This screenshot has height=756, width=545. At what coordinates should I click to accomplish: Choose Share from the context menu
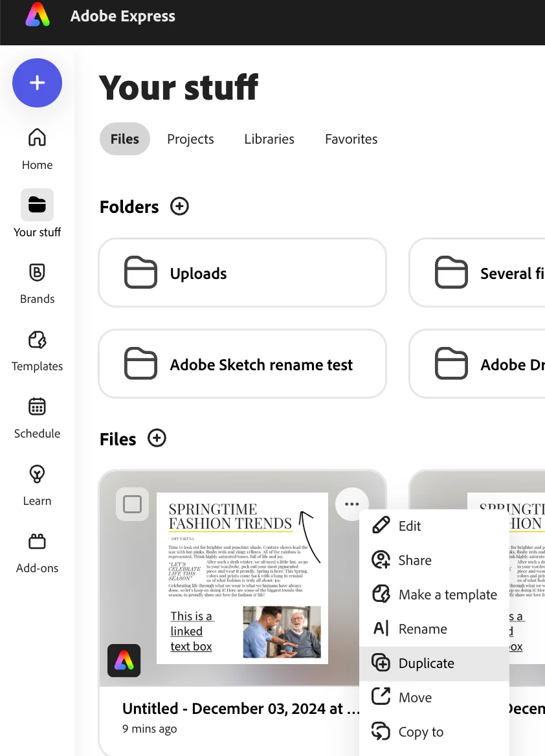[x=434, y=561]
